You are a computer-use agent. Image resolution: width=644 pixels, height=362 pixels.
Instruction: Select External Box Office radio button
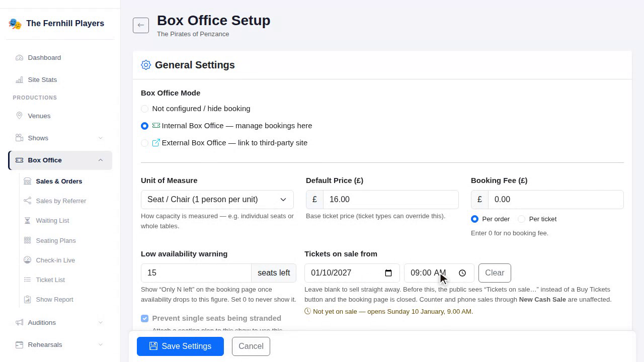click(145, 143)
